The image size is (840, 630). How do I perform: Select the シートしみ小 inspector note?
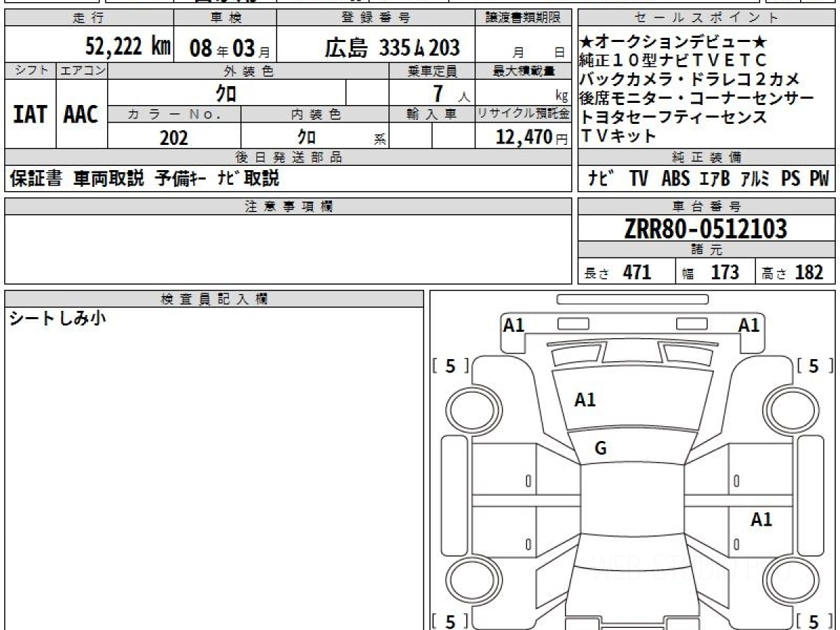(x=57, y=319)
